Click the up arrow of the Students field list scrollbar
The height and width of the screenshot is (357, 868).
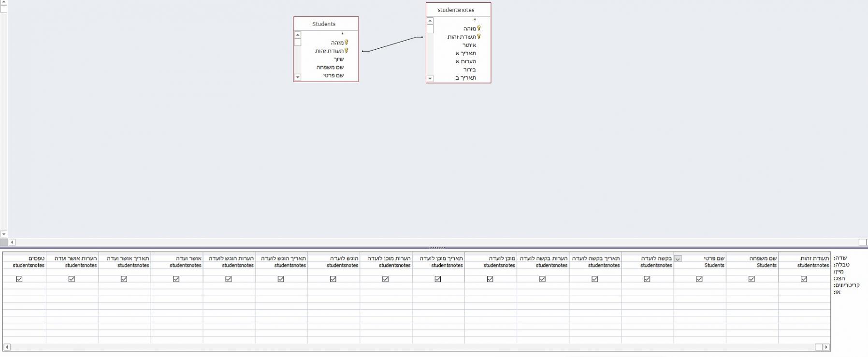(298, 35)
